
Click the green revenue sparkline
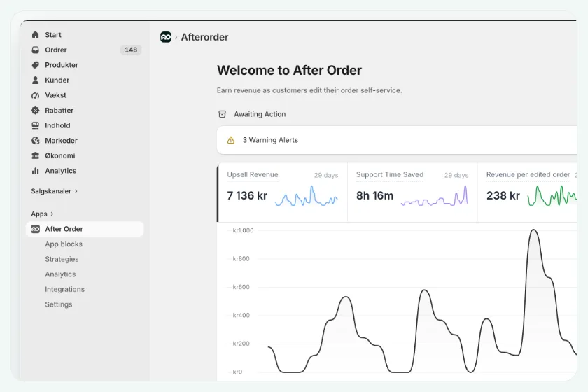tap(552, 196)
